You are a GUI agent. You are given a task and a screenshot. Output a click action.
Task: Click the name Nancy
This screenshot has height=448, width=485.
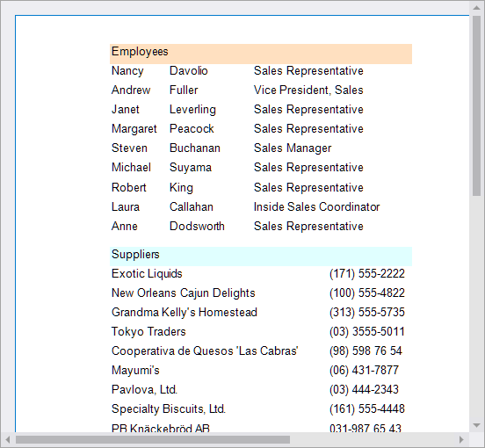[127, 71]
